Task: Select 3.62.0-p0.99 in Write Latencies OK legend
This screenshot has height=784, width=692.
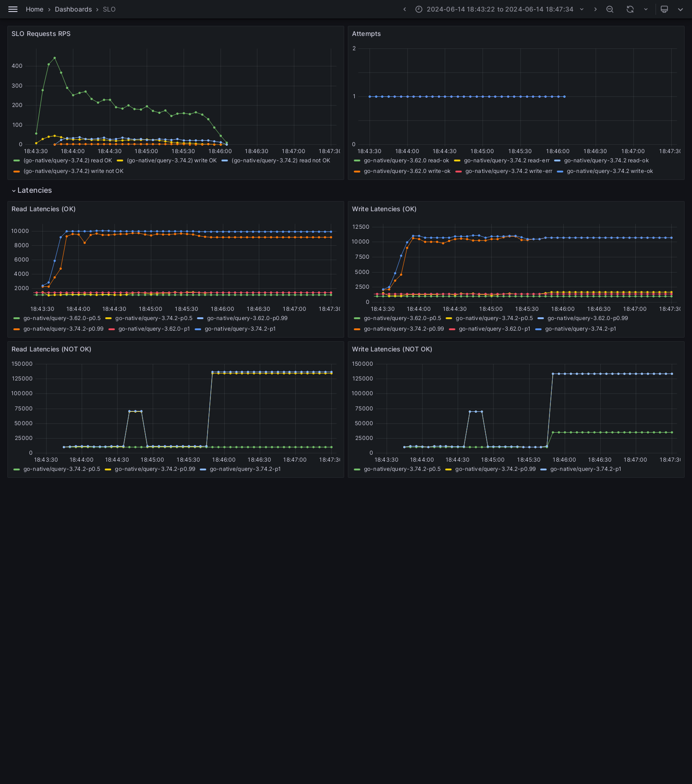Action: tap(588, 318)
